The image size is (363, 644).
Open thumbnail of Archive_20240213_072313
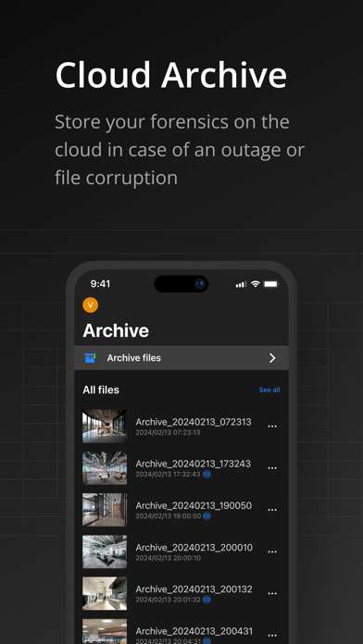pyautogui.click(x=105, y=426)
